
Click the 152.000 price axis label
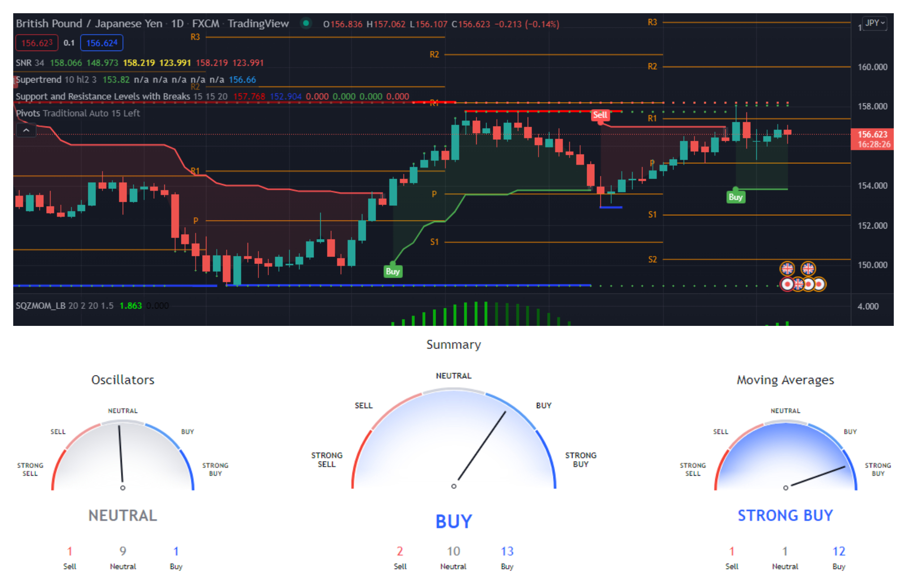(x=872, y=225)
